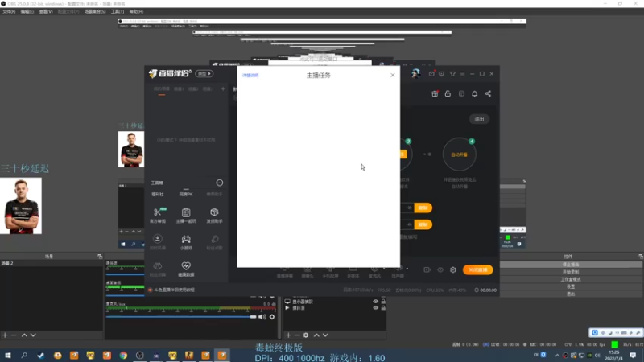This screenshot has height=362, width=644.
Task: Open the blue details link in 主播任务 dialog
Action: coord(250,75)
